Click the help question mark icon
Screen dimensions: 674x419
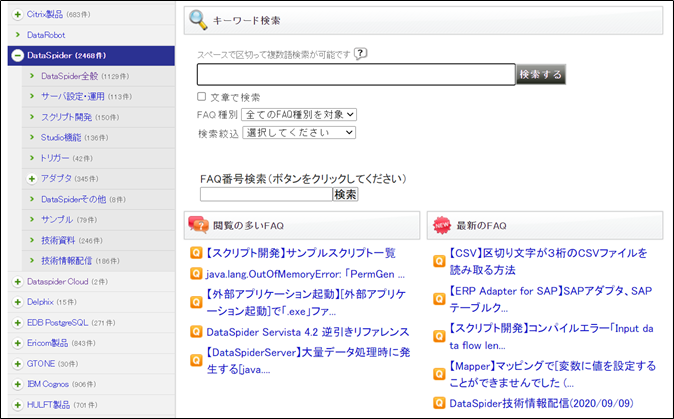[361, 54]
